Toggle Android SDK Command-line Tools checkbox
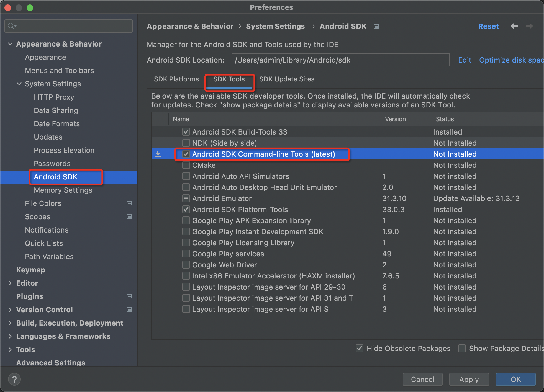 pos(185,154)
